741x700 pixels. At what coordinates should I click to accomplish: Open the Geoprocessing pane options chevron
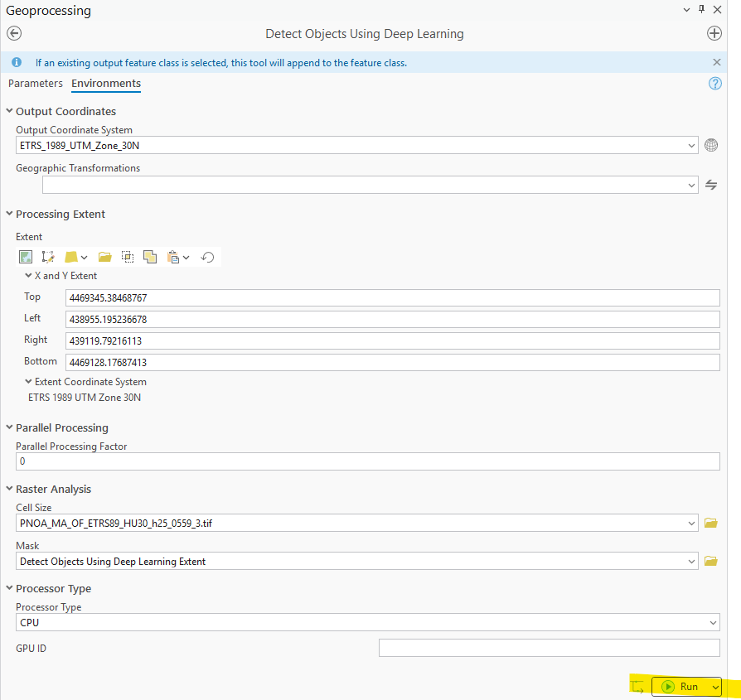686,9
